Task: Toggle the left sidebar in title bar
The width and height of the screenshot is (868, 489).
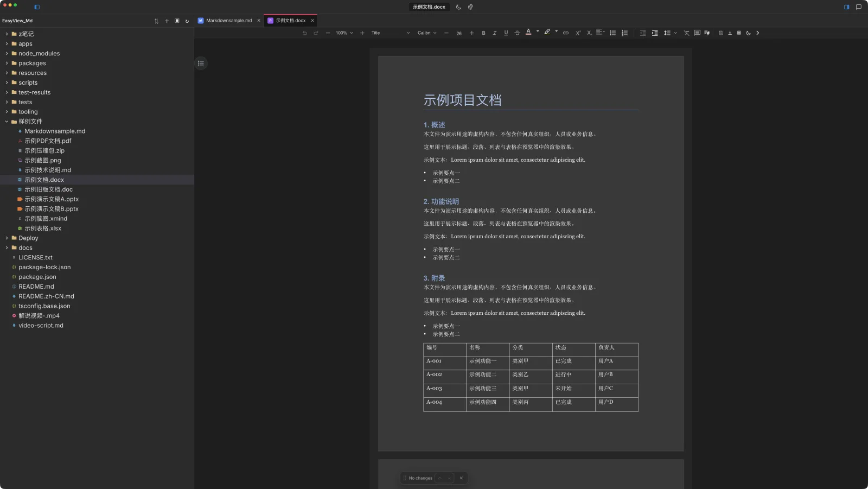Action: (37, 7)
